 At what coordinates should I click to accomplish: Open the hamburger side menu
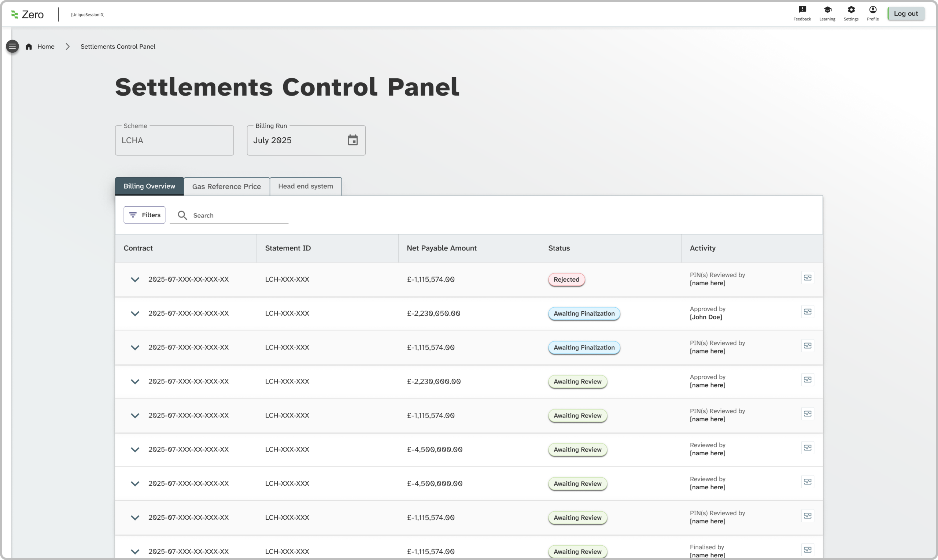click(12, 47)
